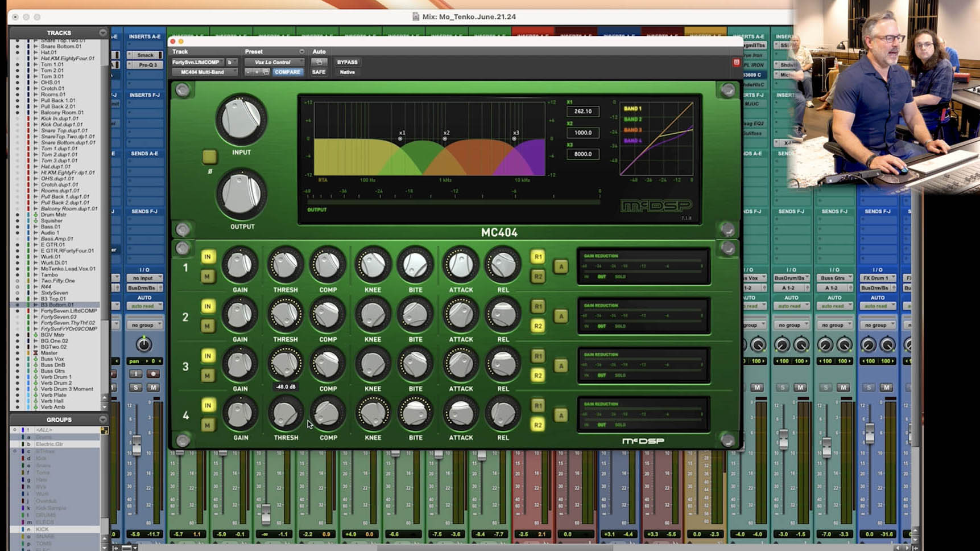Open the MC404 Multi-Band plugin selector

(x=205, y=72)
